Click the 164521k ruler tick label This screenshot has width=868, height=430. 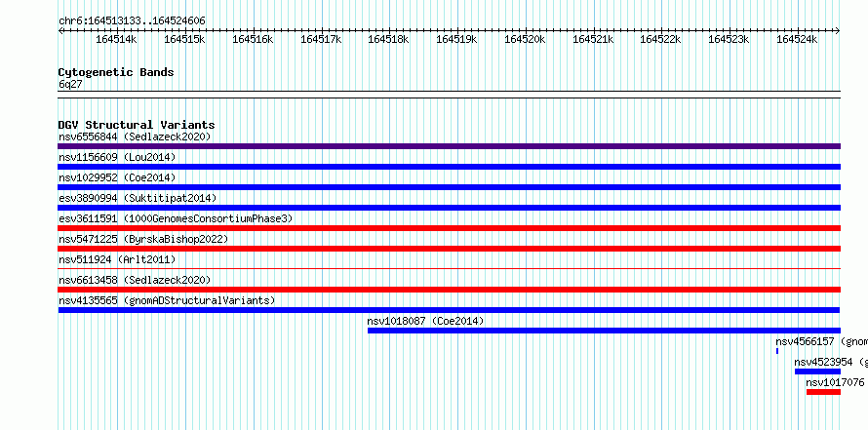[592, 39]
